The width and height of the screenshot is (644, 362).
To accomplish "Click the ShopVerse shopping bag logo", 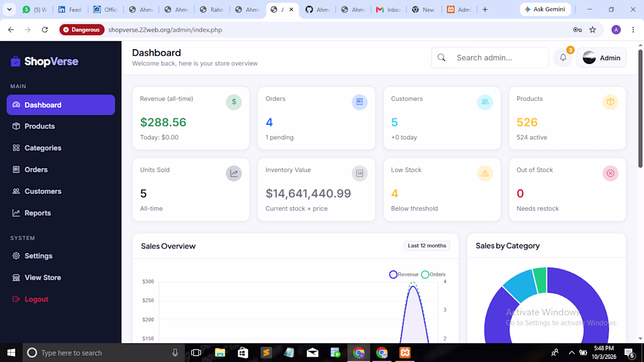I will 16,62.
